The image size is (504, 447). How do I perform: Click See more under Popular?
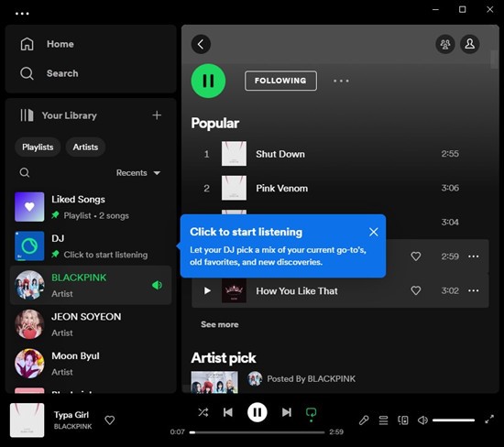pos(220,324)
